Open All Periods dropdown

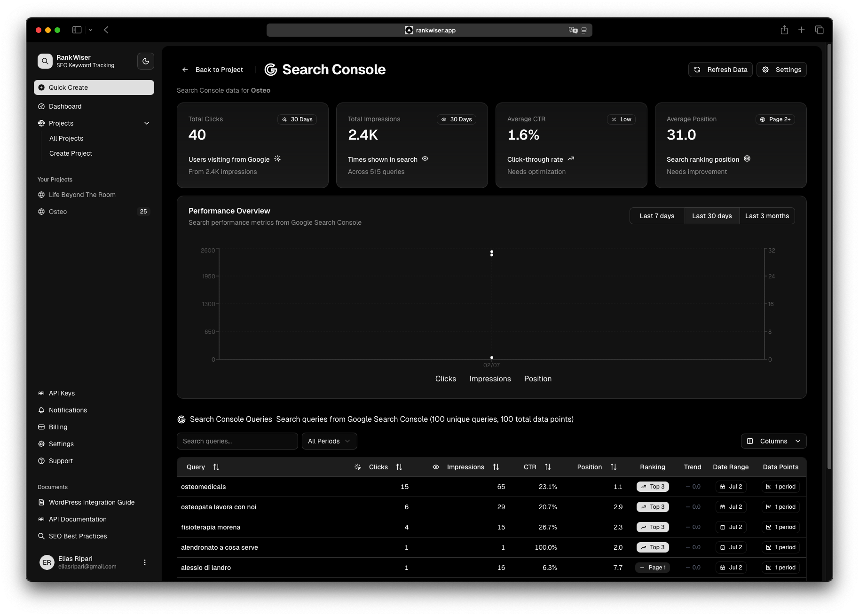(329, 441)
